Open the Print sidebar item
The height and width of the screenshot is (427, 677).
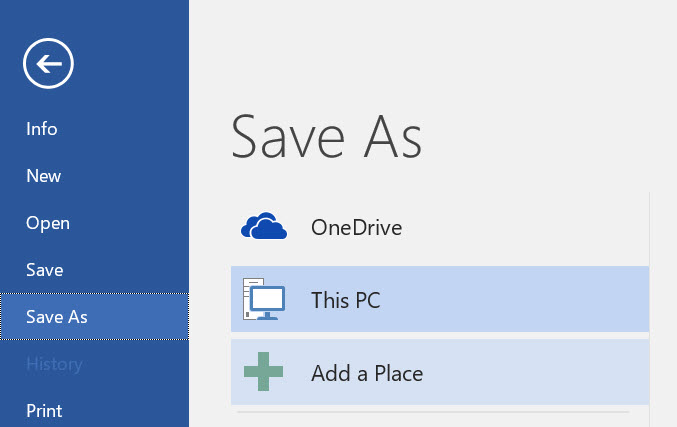click(x=44, y=411)
